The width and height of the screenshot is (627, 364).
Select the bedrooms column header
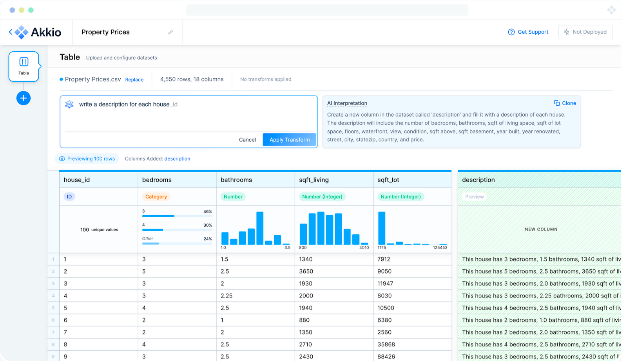coord(177,180)
